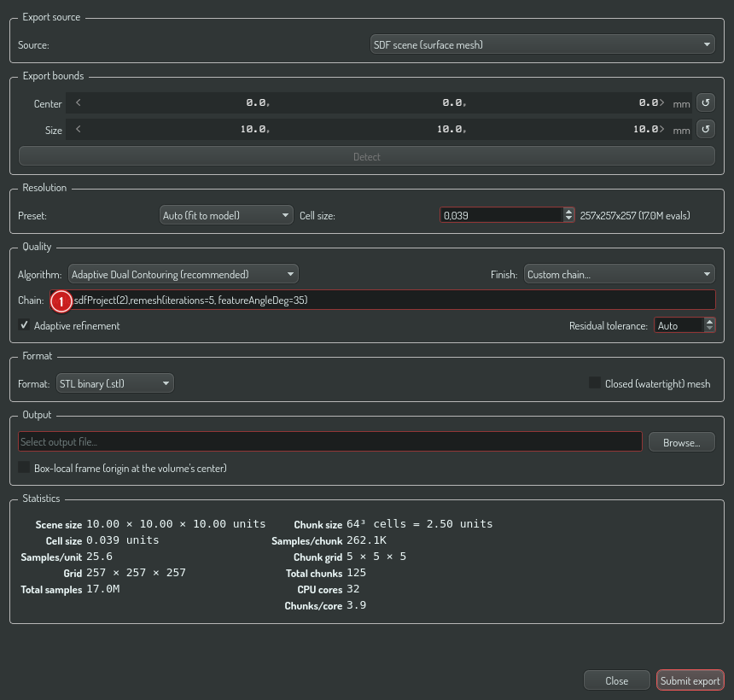Open the Resolution Preset dropdown
Image resolution: width=734 pixels, height=700 pixels.
point(226,215)
